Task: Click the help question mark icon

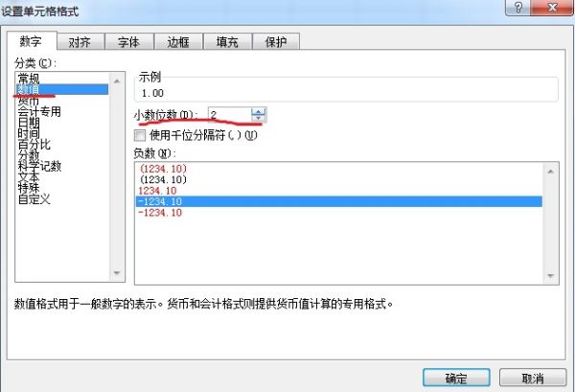Action: point(518,8)
